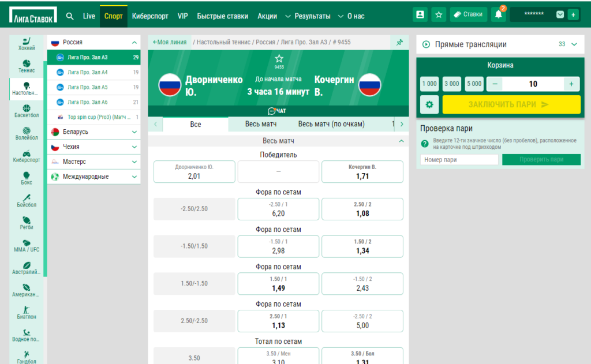The height and width of the screenshot is (364, 591).
Task: Set stake to 3 000 preset
Action: 451,84
